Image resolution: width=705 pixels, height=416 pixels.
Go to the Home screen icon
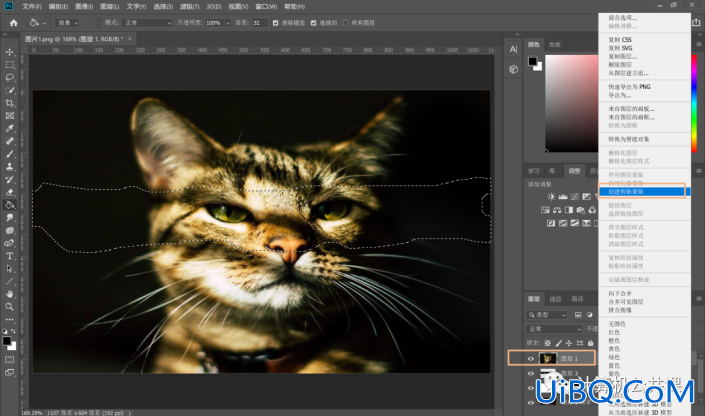13,22
